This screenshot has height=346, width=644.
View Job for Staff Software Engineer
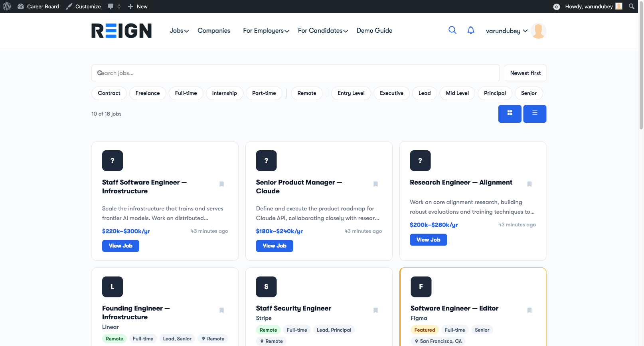click(121, 246)
